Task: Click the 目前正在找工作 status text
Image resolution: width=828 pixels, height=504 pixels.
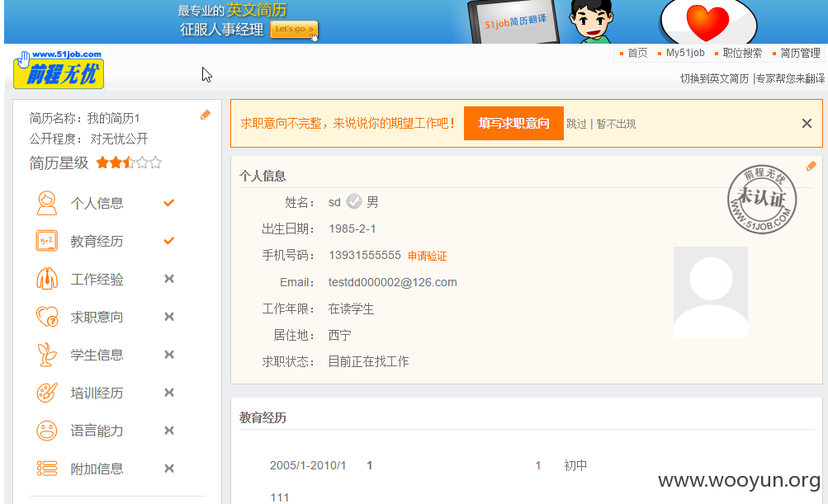Action: [368, 361]
